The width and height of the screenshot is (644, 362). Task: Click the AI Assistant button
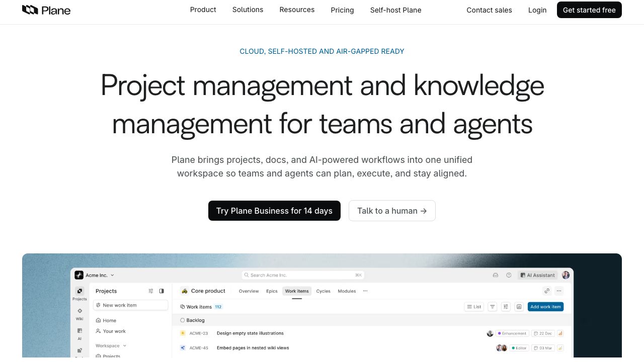(538, 275)
